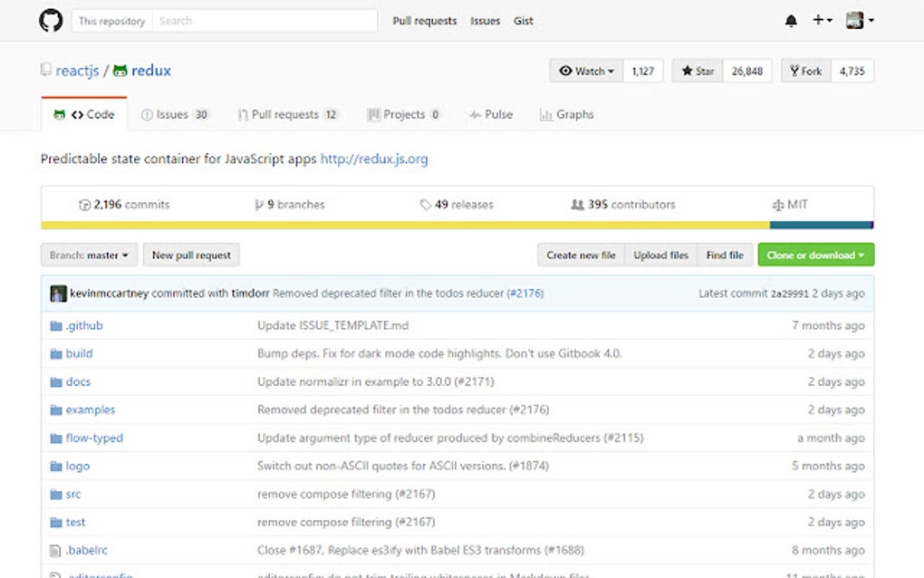Screen dimensions: 924x578
Task: Open the flow-typed folder
Action: click(x=94, y=438)
